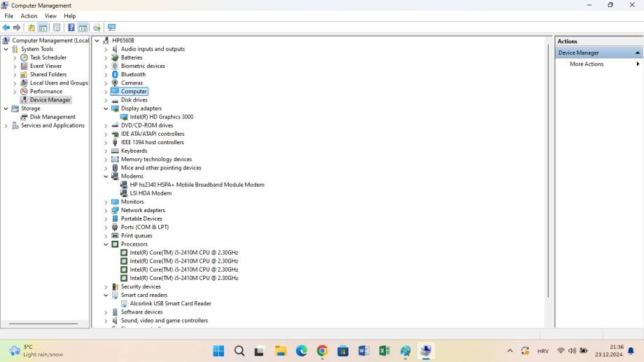Screen dimensions: 644x362
Task: Click the Biometric devices icon
Action: point(115,66)
